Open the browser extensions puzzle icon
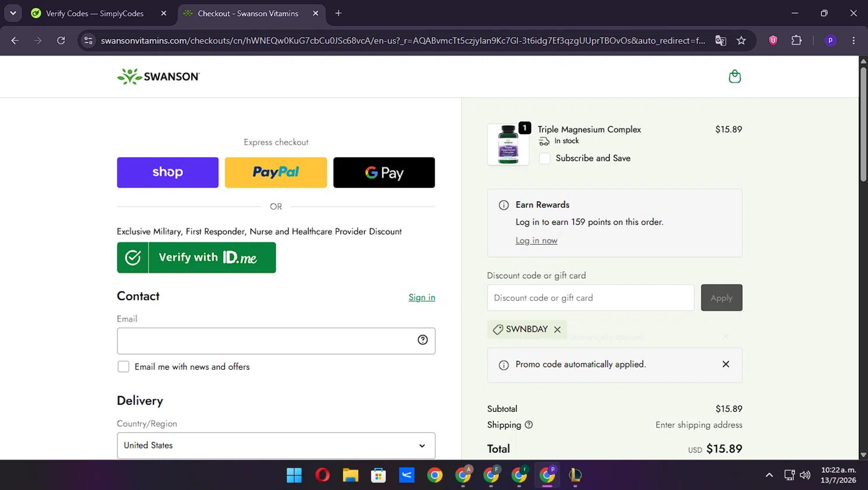 click(x=797, y=40)
